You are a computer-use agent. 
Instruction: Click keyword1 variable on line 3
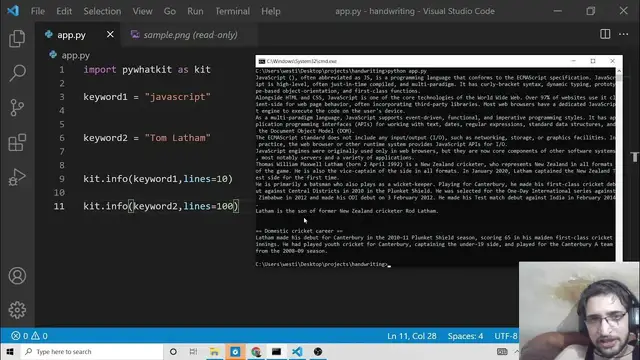point(105,97)
